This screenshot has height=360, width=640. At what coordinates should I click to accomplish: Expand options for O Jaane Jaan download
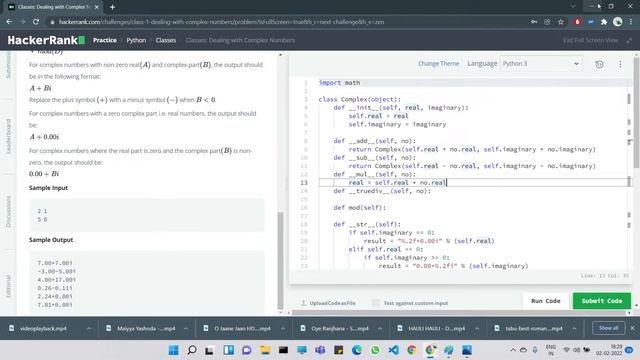tap(282, 328)
